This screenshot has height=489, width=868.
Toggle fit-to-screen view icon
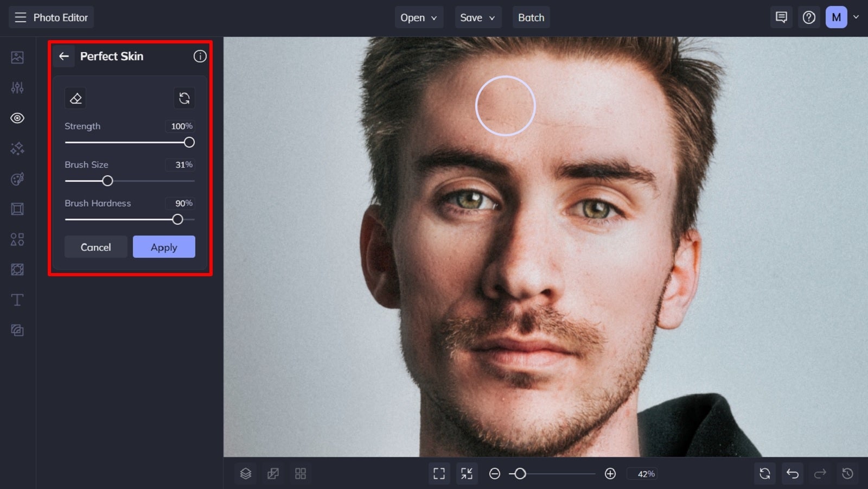tap(439, 474)
